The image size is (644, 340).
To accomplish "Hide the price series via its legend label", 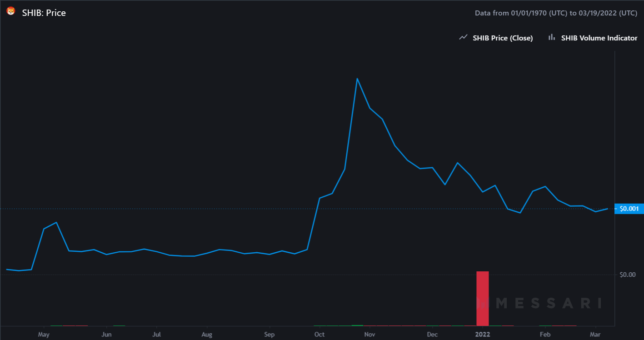I will pyautogui.click(x=503, y=38).
